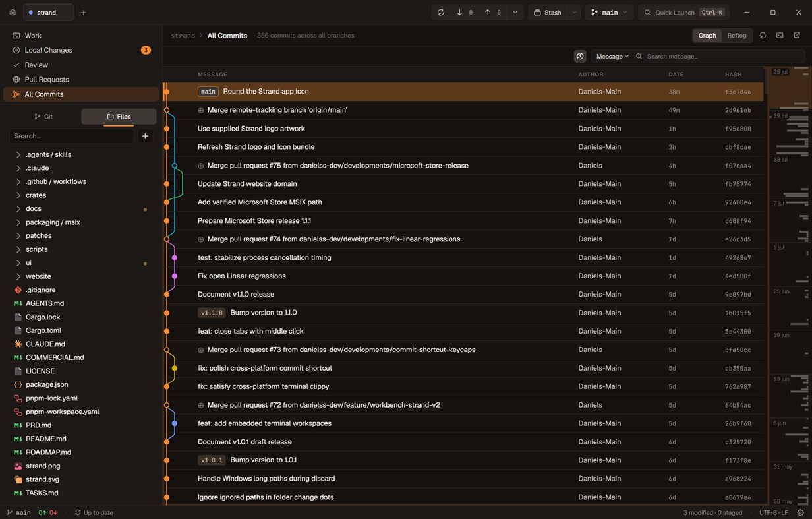Click merge icon for pull request #72
812x519 pixels.
point(201,406)
